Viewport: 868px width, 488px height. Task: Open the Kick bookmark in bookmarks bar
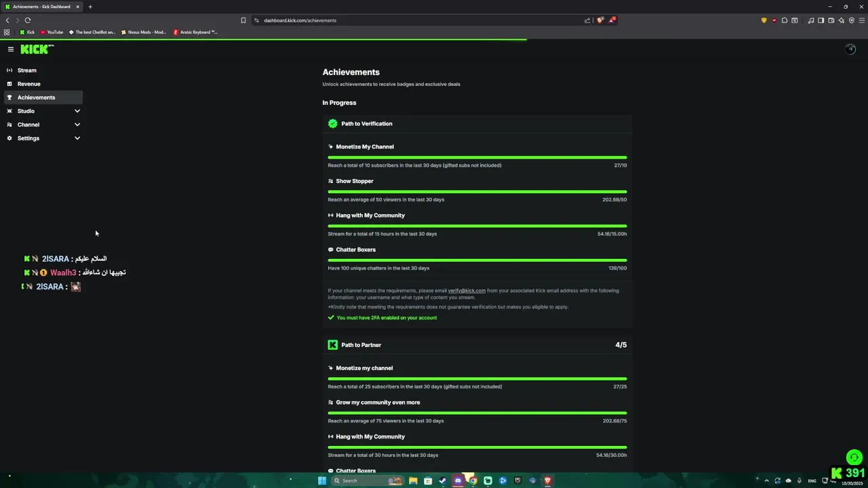click(x=27, y=32)
